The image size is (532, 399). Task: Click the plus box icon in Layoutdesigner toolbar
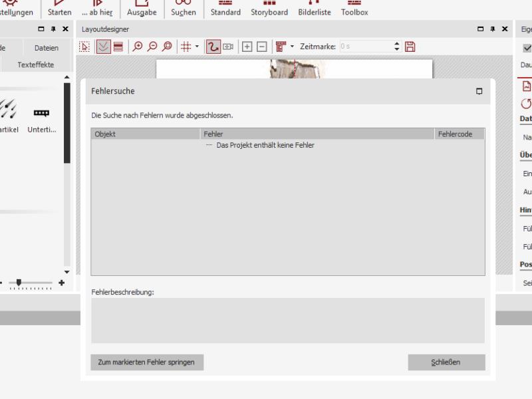[247, 47]
